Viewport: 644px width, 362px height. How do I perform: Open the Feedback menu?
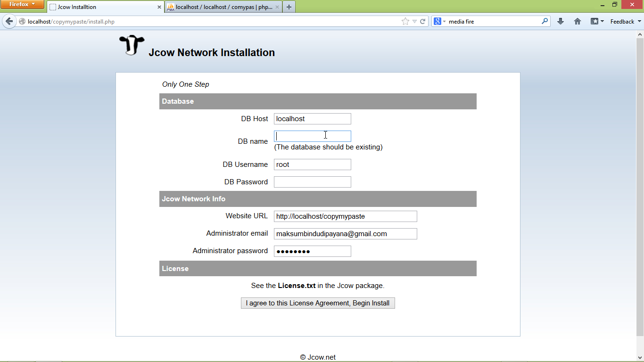click(x=626, y=21)
